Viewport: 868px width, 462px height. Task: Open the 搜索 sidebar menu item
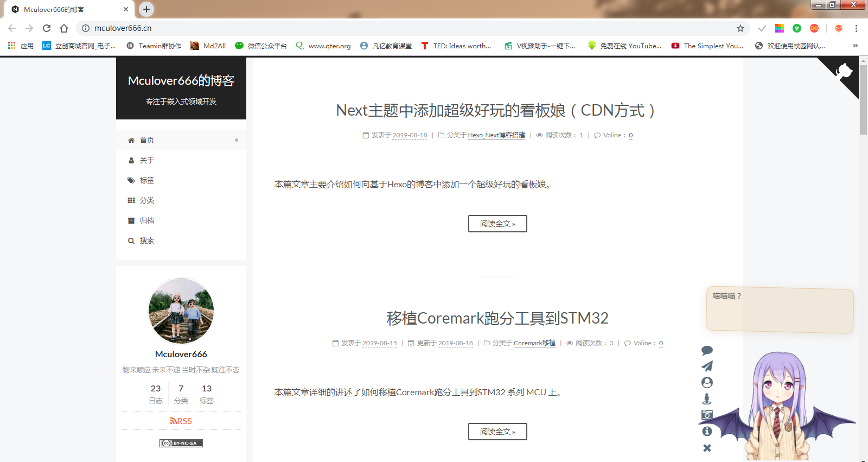181,241
